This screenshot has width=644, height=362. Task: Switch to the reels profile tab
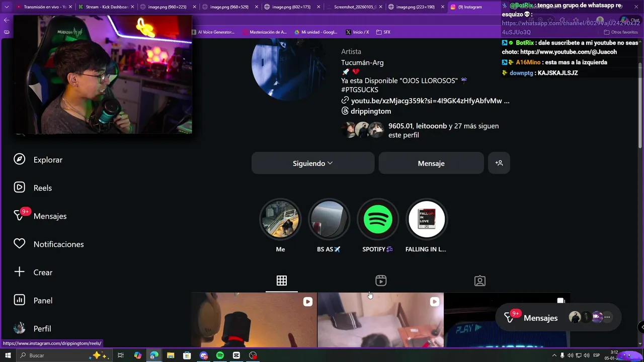point(381,281)
